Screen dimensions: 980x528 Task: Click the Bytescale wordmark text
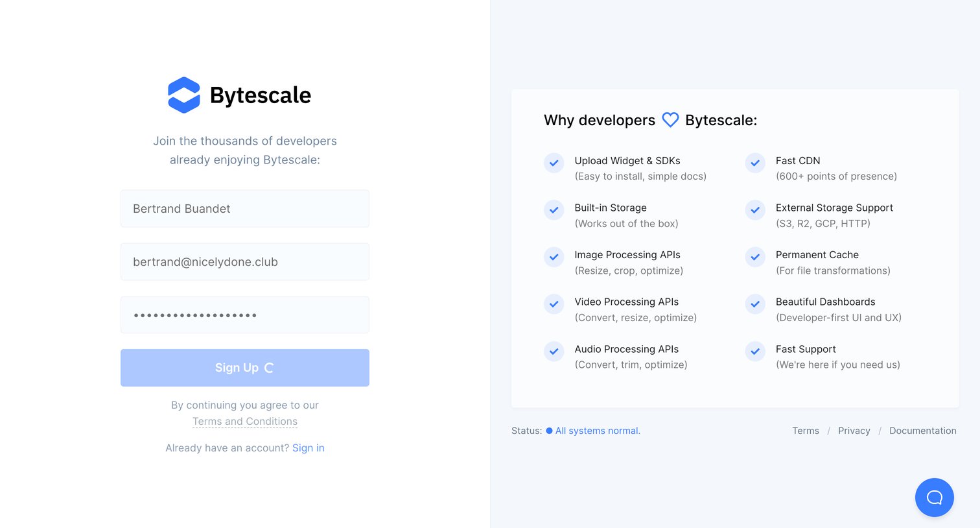pyautogui.click(x=261, y=95)
